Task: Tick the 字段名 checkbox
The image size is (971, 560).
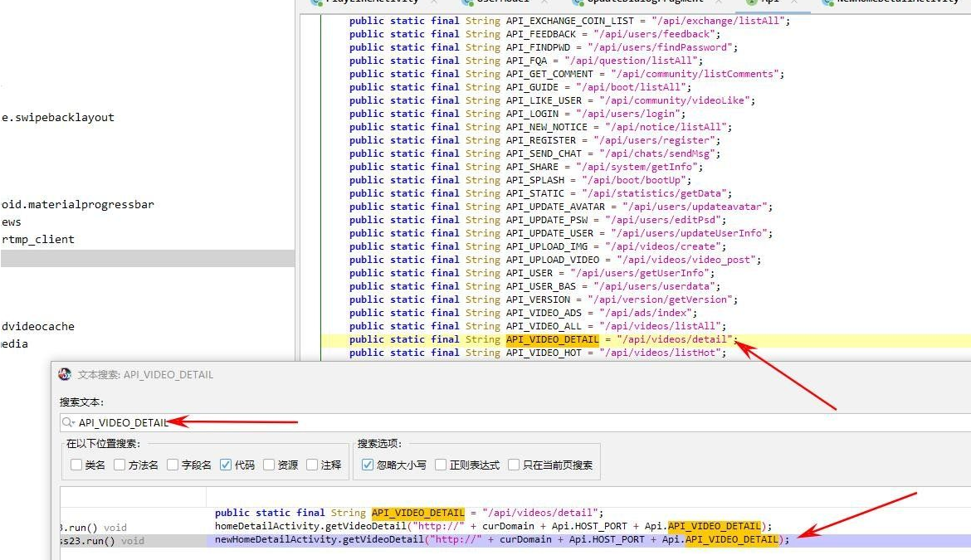Action: [173, 465]
